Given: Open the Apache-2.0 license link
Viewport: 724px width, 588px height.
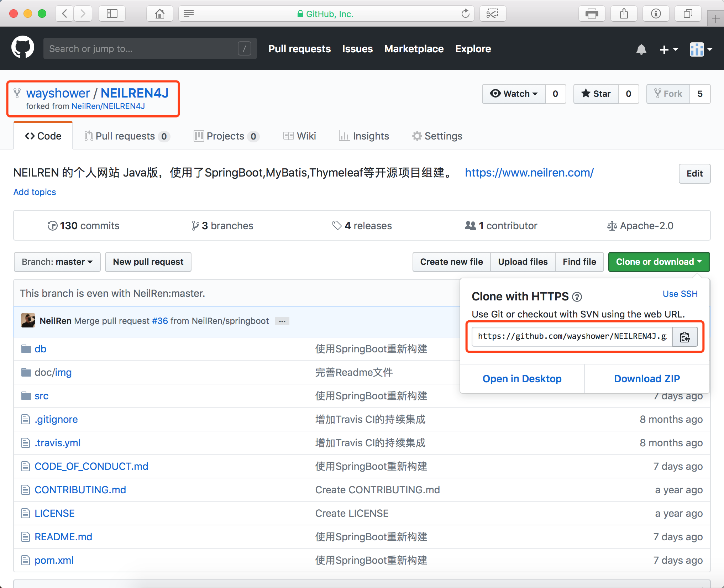Looking at the screenshot, I should coord(640,226).
